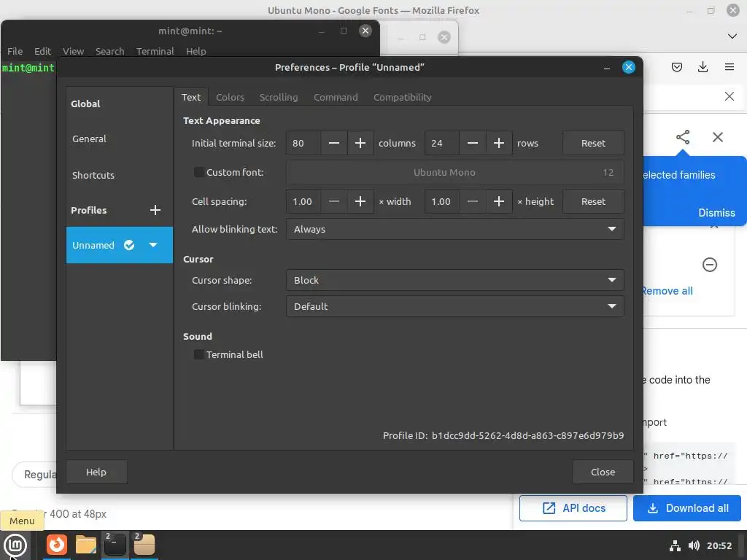Click the clock showing 20:52
Screen dimensions: 747x560
(x=719, y=545)
